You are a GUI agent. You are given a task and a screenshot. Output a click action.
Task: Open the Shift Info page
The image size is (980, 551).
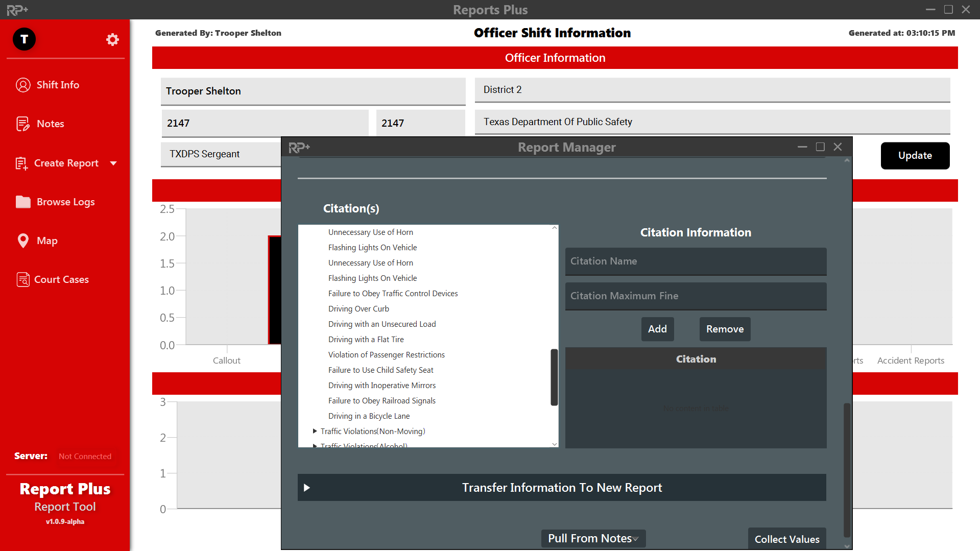(57, 85)
